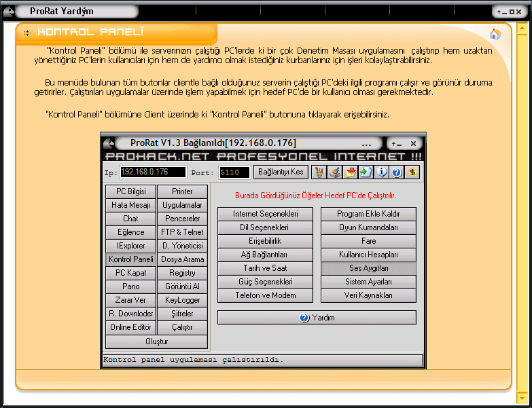Choose the PC Bilgisi menu button
This screenshot has width=532, height=408.
click(x=131, y=191)
